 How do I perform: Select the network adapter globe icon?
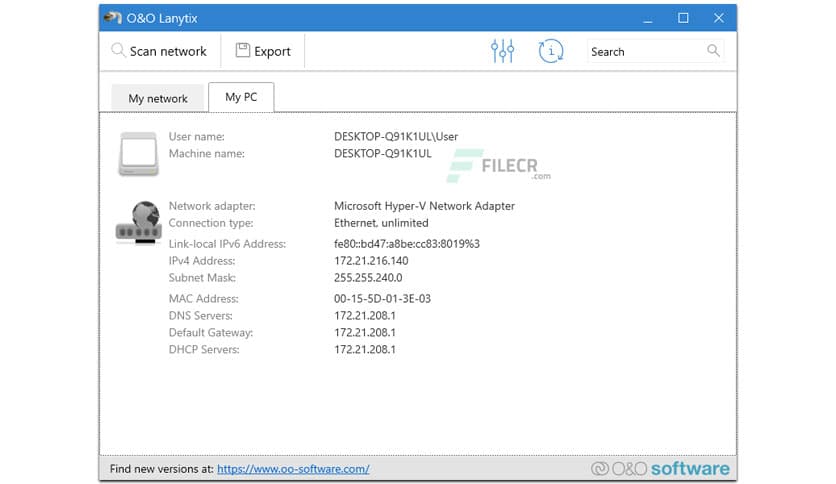138,222
